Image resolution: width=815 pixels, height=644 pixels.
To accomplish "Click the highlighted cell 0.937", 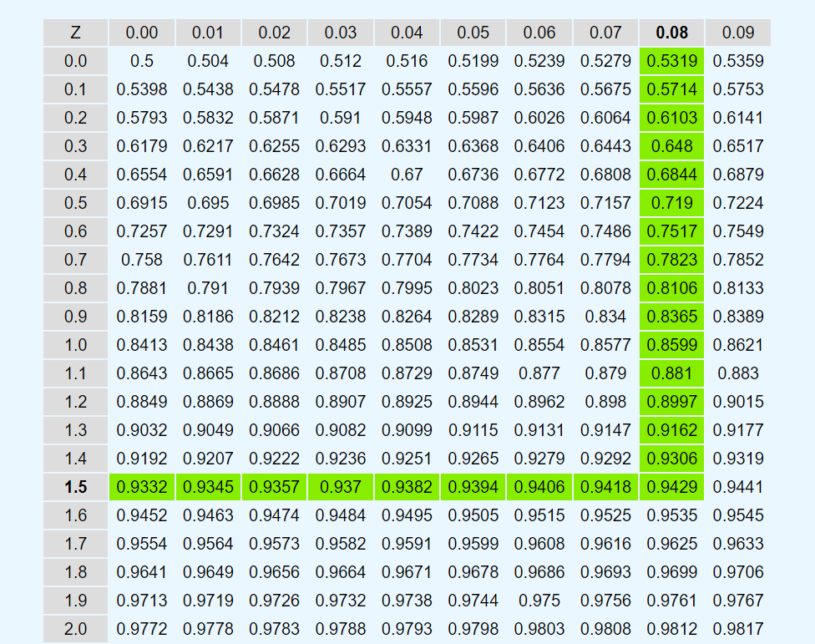I will [x=341, y=487].
